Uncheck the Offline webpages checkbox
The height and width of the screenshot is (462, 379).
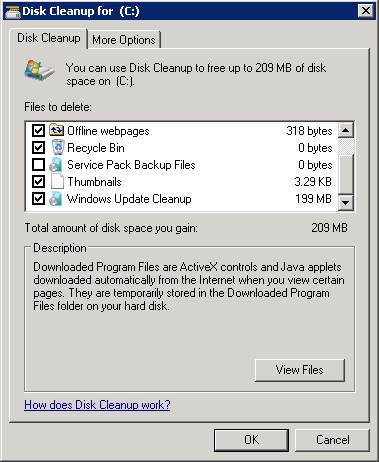pos(38,130)
